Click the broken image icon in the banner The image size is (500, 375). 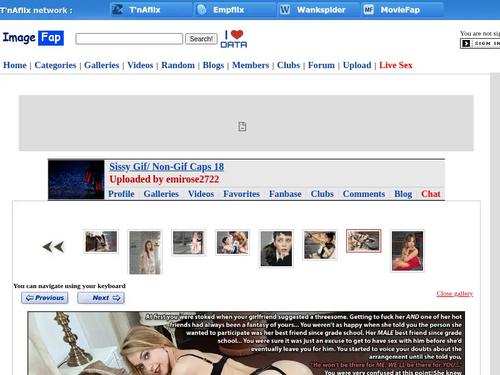tap(242, 127)
